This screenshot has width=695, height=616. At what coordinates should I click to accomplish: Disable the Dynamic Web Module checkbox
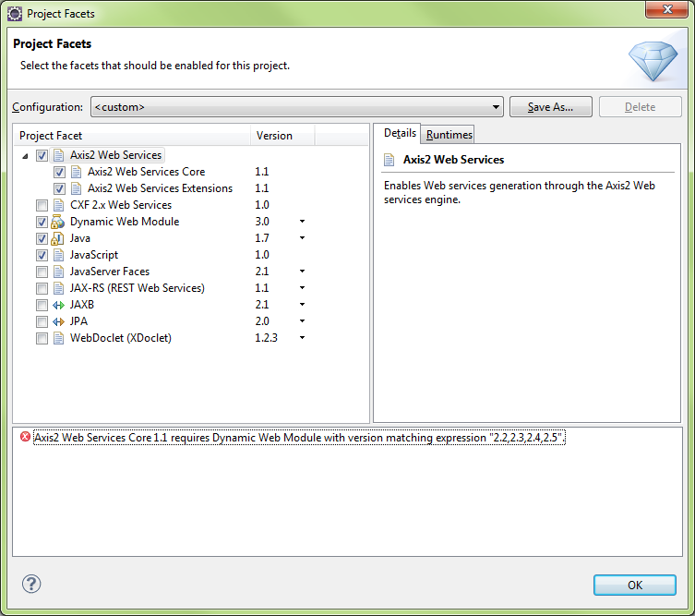pos(42,223)
